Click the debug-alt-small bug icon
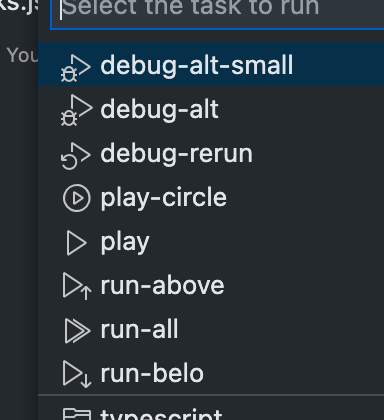The height and width of the screenshot is (420, 384). click(76, 68)
